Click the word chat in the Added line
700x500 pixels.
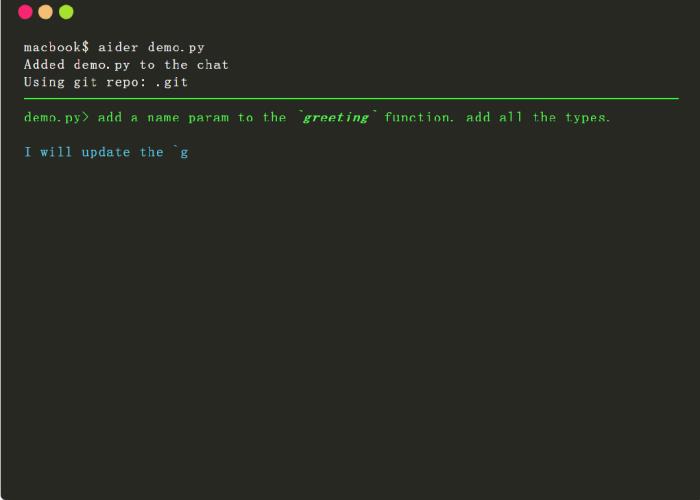pos(212,65)
